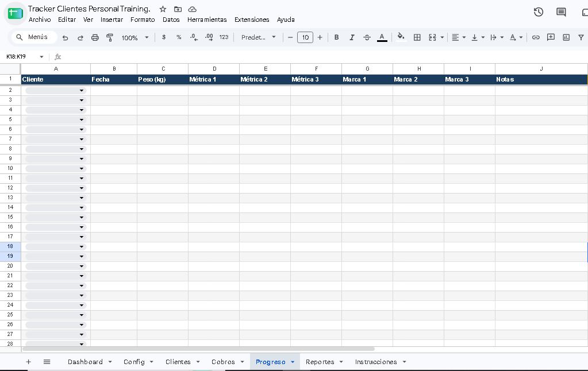Click the Merge cells icon
588x371 pixels.
click(x=432, y=37)
